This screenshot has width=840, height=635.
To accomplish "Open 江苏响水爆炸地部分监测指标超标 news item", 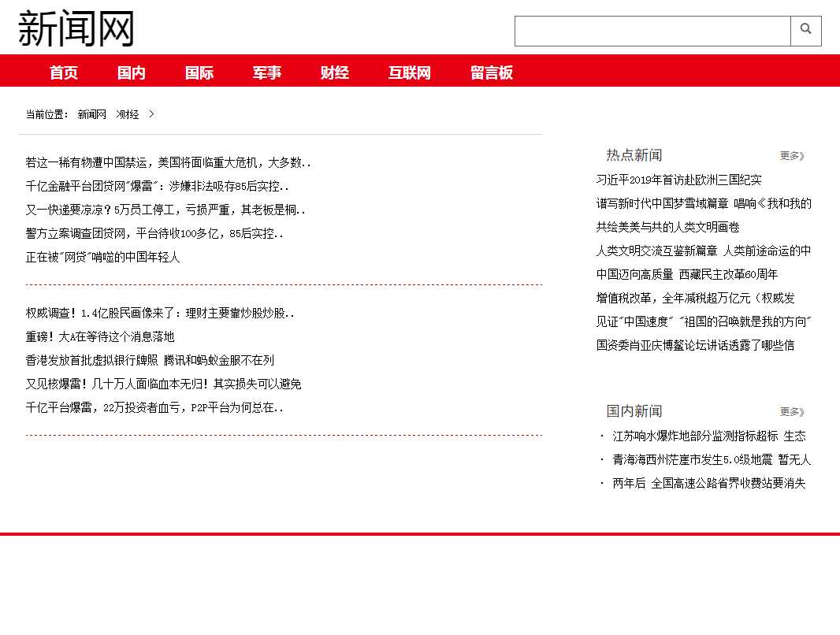I will (709, 436).
